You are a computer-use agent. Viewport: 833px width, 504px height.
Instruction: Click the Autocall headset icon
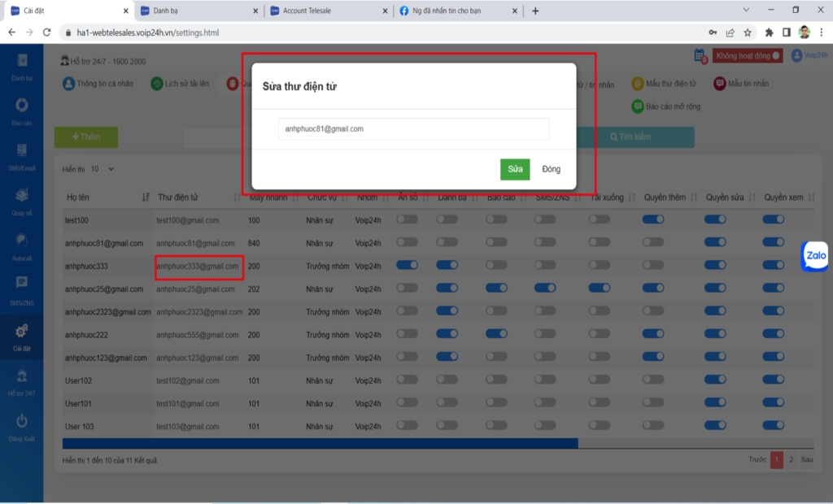coord(22,241)
